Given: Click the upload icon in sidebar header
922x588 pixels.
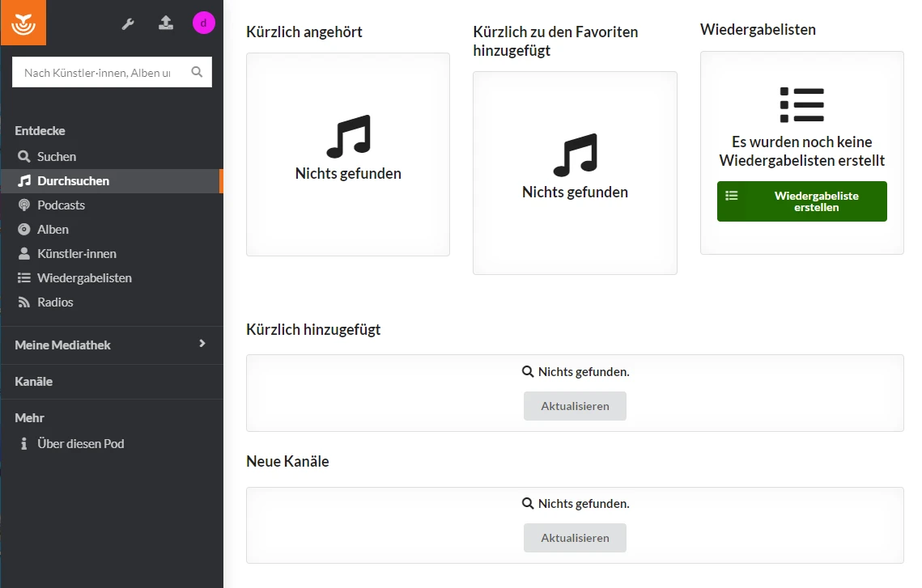Looking at the screenshot, I should coord(166,23).
